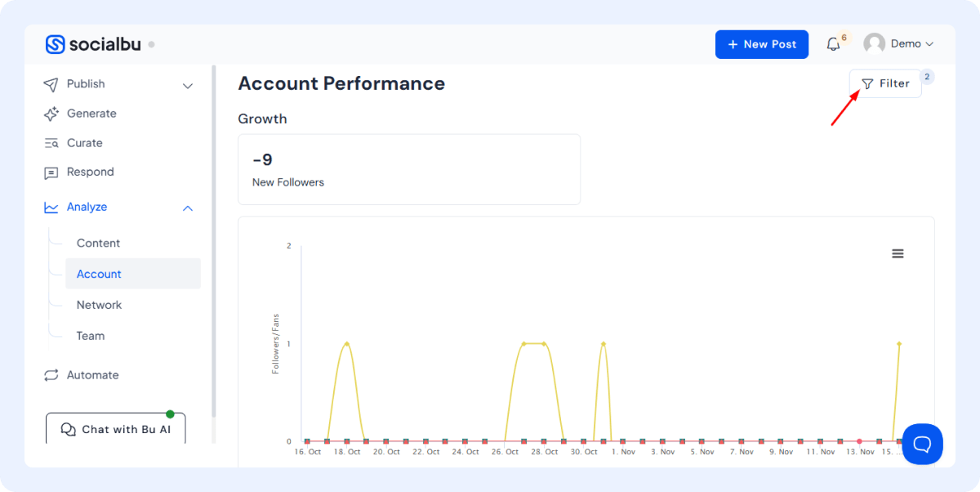Click the SocialBu logo icon
This screenshot has width=980, height=492.
tap(55, 44)
